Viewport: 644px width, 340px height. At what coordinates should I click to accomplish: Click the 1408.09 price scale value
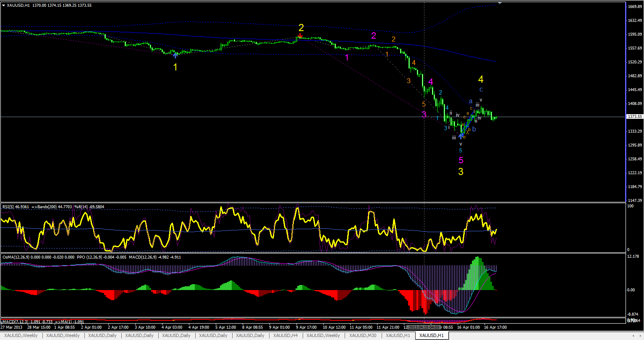634,104
